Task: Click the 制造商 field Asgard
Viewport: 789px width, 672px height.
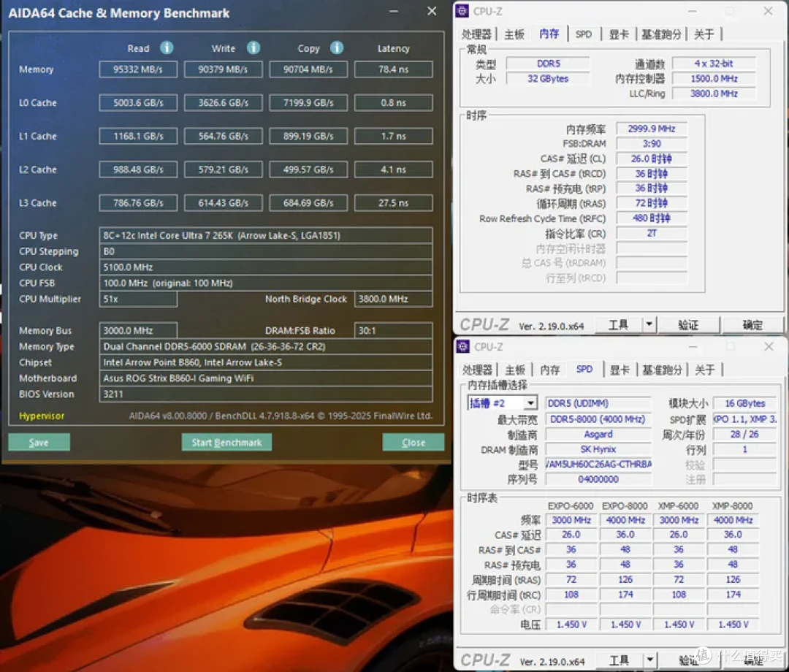Action: coord(598,434)
